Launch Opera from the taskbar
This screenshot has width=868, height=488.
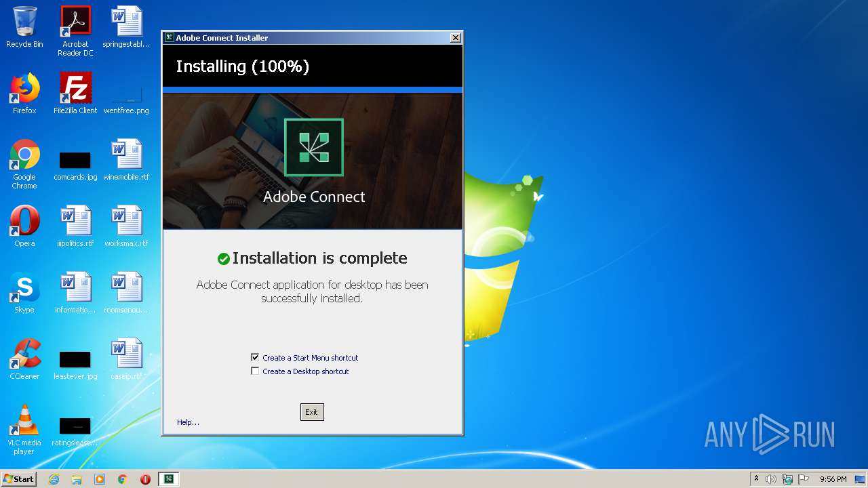145,479
